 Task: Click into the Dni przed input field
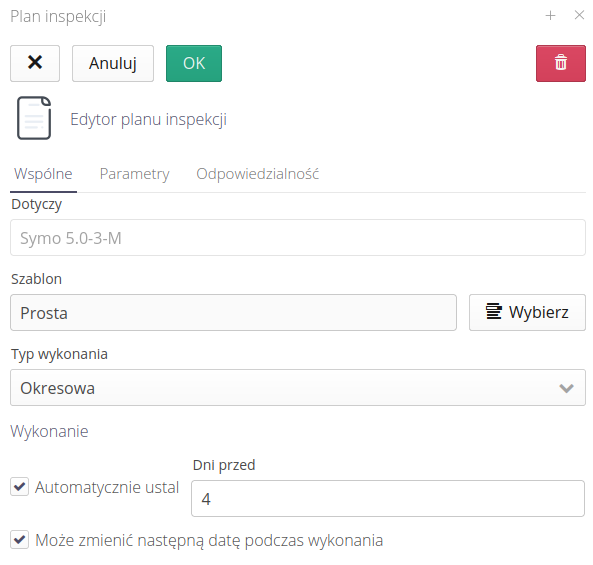tap(388, 498)
